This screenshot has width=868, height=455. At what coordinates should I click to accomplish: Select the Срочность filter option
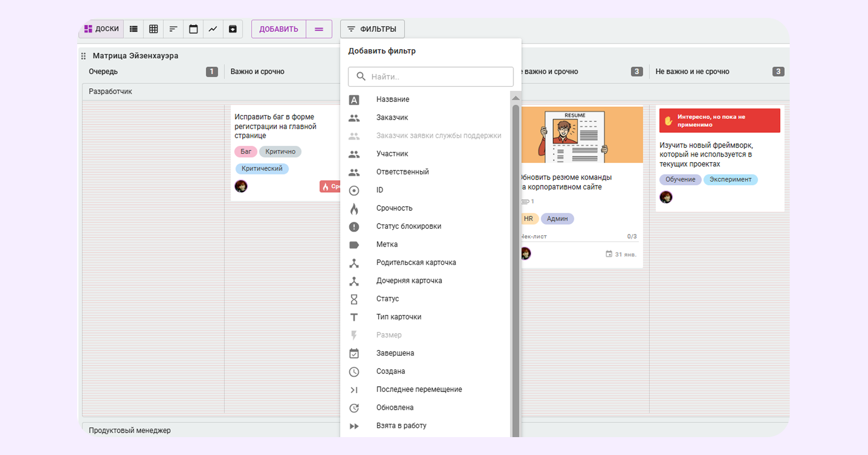(394, 208)
